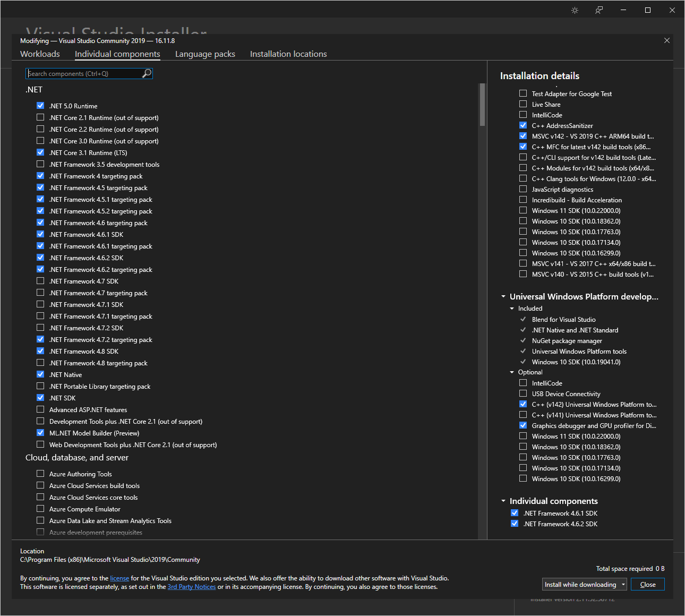
Task: Click the components list scrollbar thumb
Action: point(482,105)
